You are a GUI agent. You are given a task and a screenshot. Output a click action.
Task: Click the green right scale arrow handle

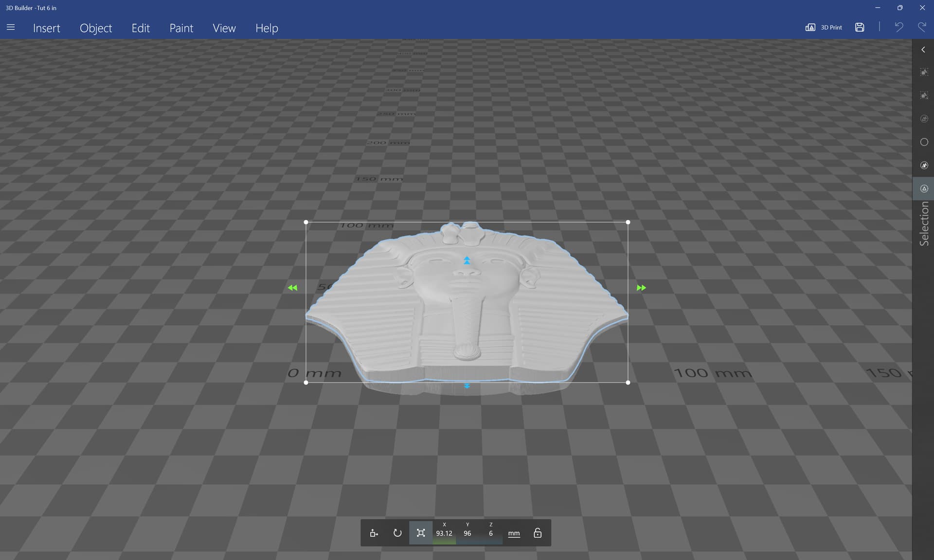coord(641,288)
